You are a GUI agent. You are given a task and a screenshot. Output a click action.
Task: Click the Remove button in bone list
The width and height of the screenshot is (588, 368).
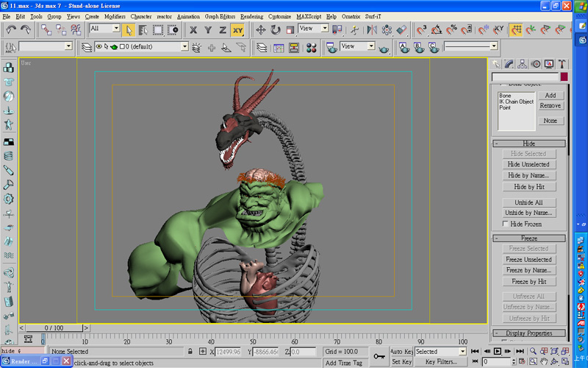(550, 106)
